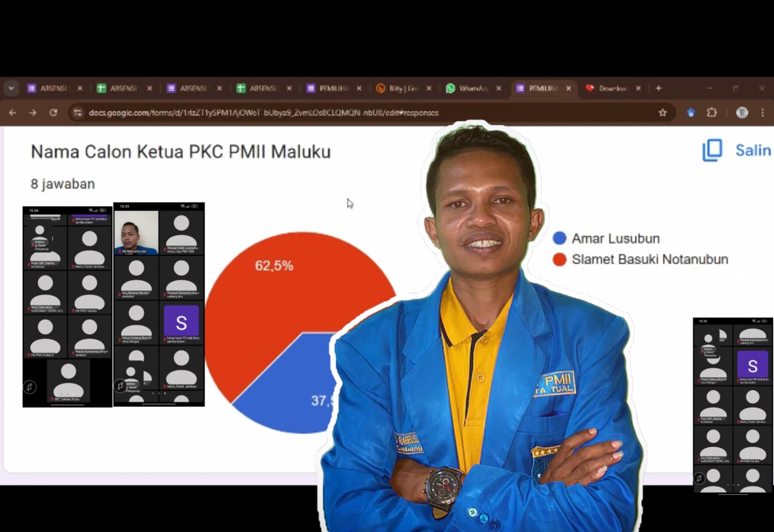
Task: Open the browser extensions puzzle icon
Action: (x=711, y=113)
